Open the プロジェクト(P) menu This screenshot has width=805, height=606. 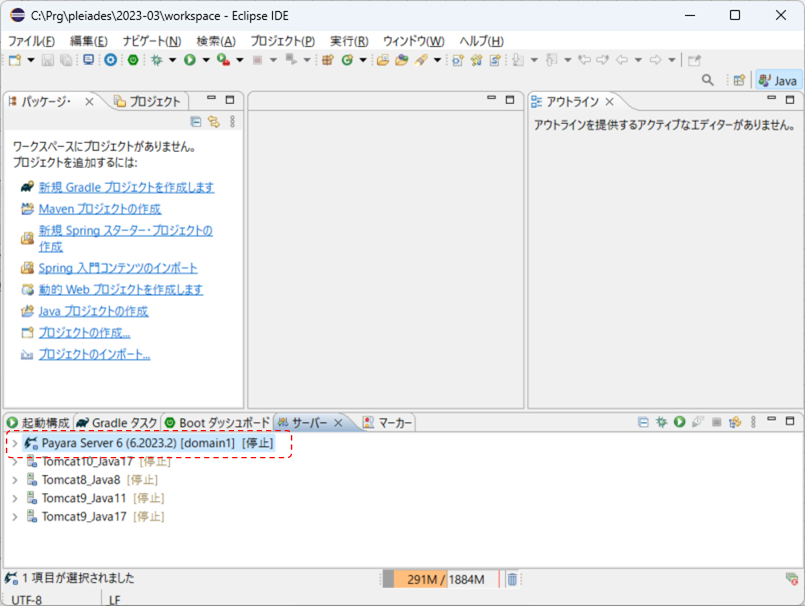[x=282, y=41]
